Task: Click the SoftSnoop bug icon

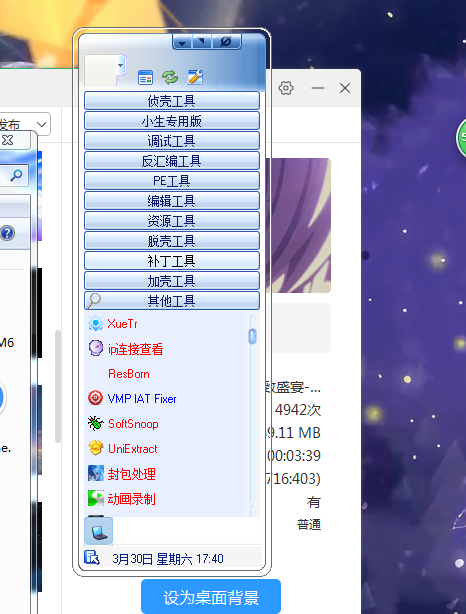Action: tap(96, 423)
